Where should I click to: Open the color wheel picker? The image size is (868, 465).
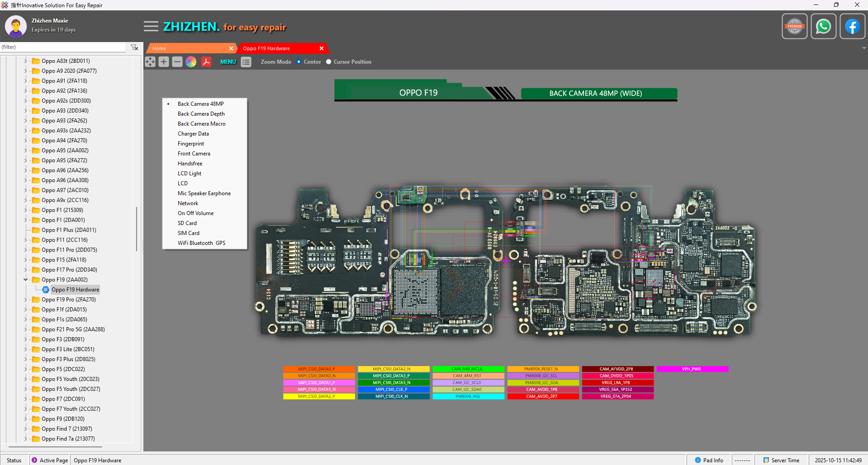point(191,62)
